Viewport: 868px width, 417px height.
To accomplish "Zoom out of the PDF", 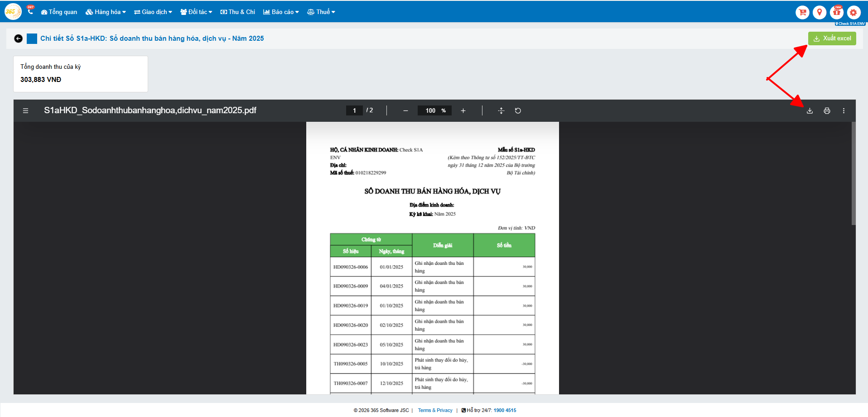I will (x=405, y=110).
